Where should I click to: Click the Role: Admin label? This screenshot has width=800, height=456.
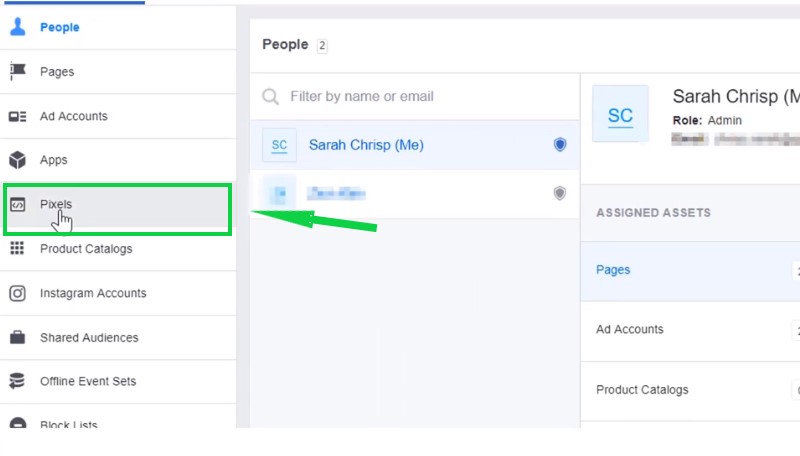coord(707,120)
